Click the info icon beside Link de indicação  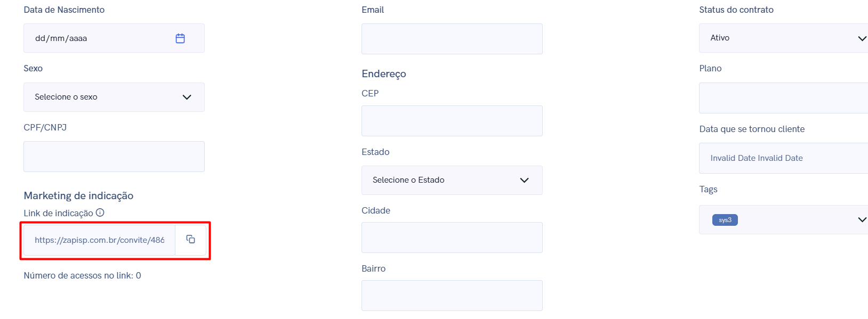100,212
